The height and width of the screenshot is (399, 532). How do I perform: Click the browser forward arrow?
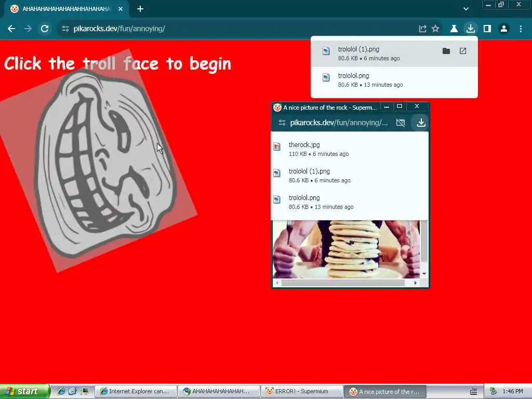coord(28,29)
